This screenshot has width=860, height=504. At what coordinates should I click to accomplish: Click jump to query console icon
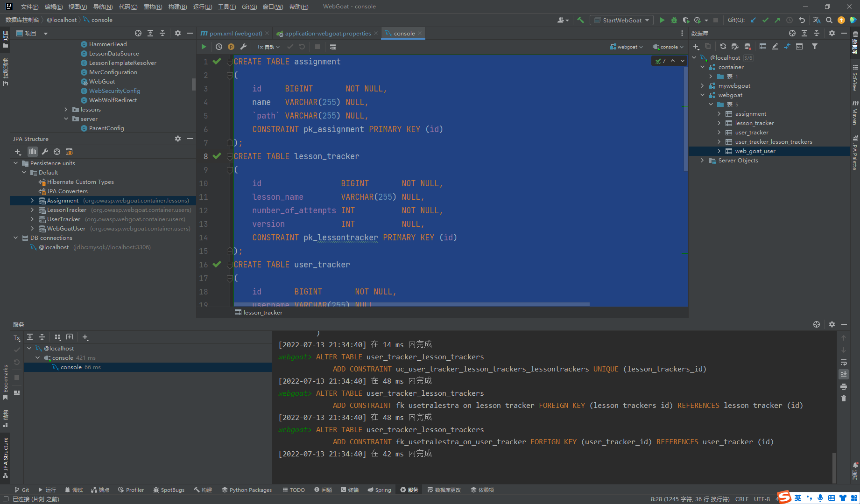pos(799,46)
